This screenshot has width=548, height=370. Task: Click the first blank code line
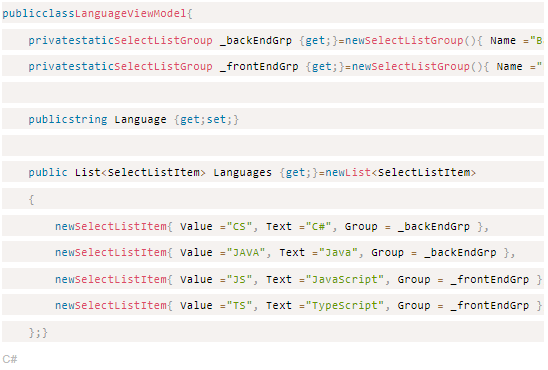click(273, 93)
